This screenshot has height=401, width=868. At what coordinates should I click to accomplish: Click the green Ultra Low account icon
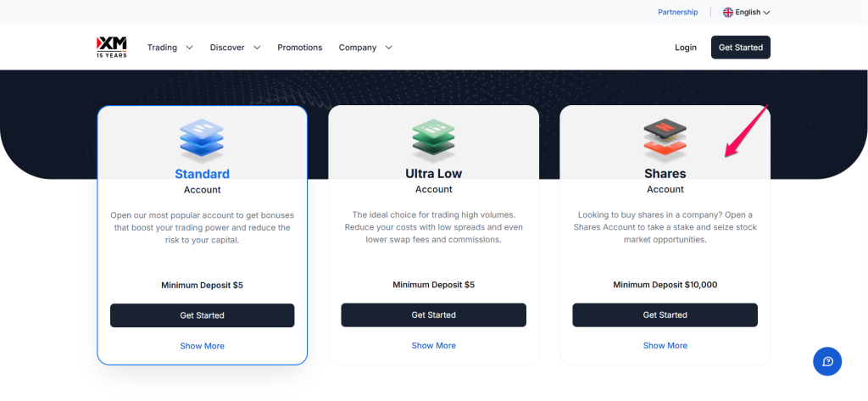[x=433, y=141]
